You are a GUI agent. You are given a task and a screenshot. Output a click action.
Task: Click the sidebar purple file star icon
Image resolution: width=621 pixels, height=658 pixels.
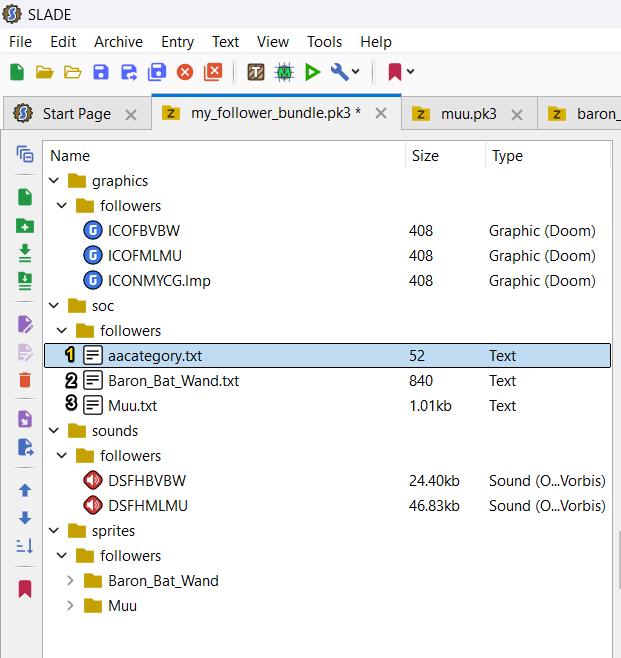(x=25, y=419)
